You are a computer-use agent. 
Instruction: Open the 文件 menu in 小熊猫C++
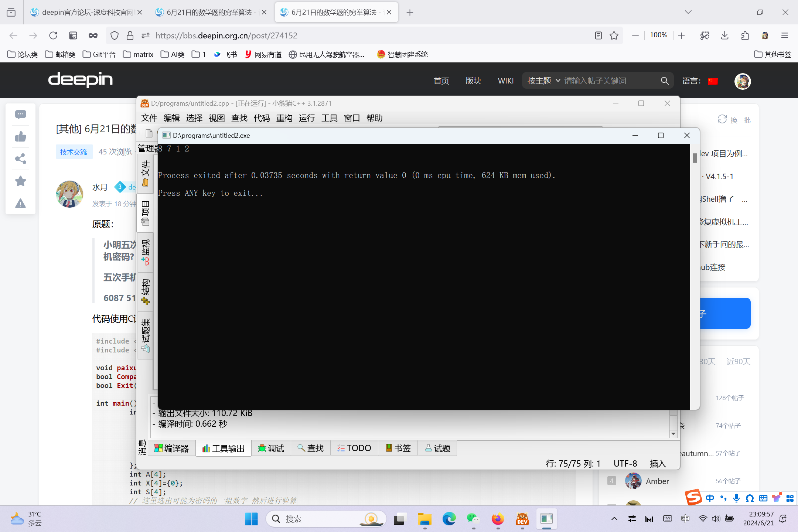(x=149, y=118)
